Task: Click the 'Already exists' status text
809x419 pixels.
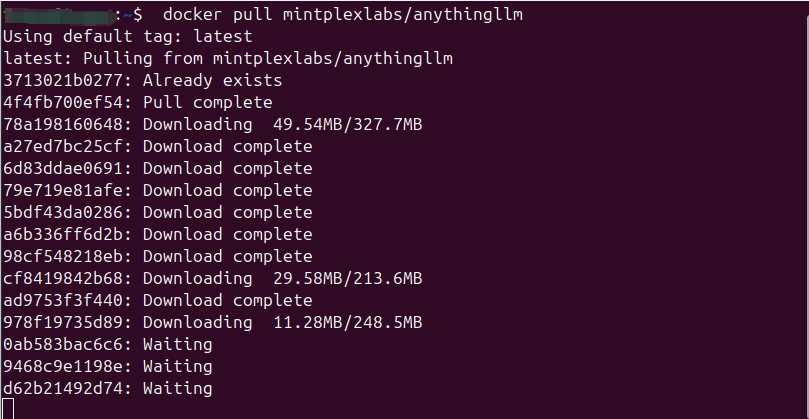Action: click(x=212, y=81)
